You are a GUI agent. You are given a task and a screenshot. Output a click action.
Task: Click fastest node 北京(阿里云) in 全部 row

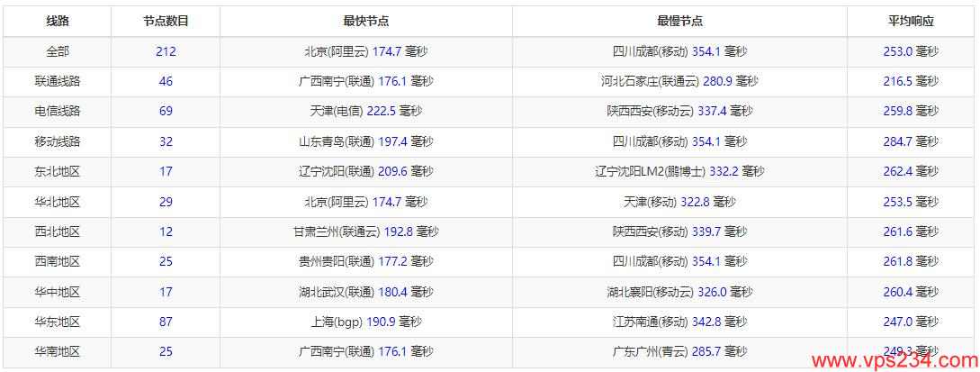click(x=366, y=52)
